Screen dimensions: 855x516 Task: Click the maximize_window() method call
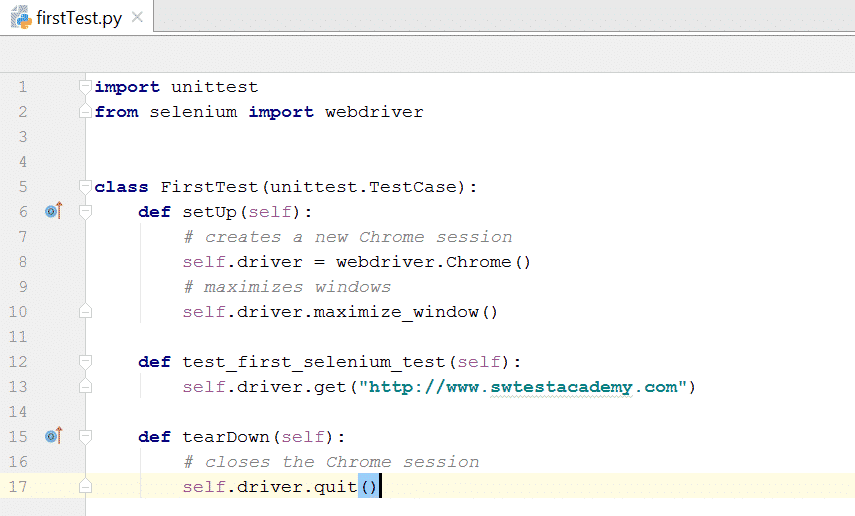click(x=405, y=312)
